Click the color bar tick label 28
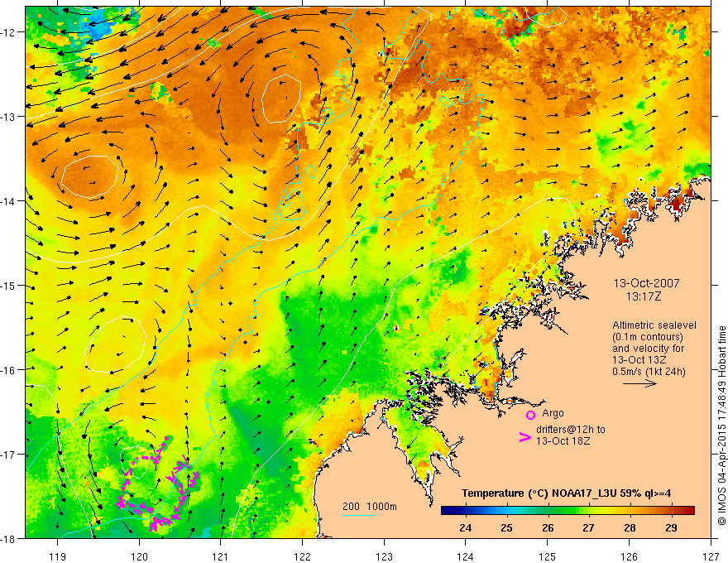This screenshot has width=728, height=563. (630, 527)
